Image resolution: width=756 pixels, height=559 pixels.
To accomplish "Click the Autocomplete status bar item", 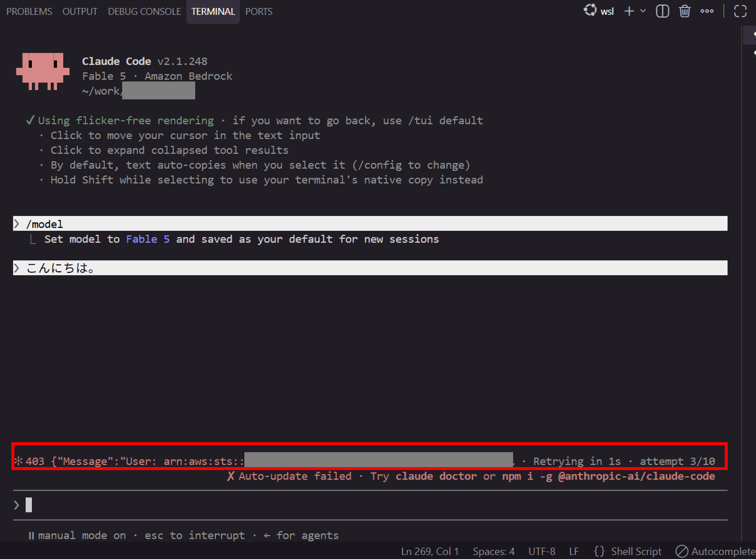I will coord(715,551).
